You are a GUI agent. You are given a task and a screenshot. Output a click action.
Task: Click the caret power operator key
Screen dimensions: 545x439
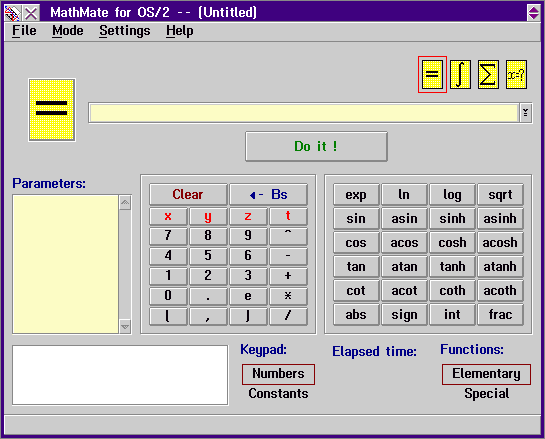[288, 236]
